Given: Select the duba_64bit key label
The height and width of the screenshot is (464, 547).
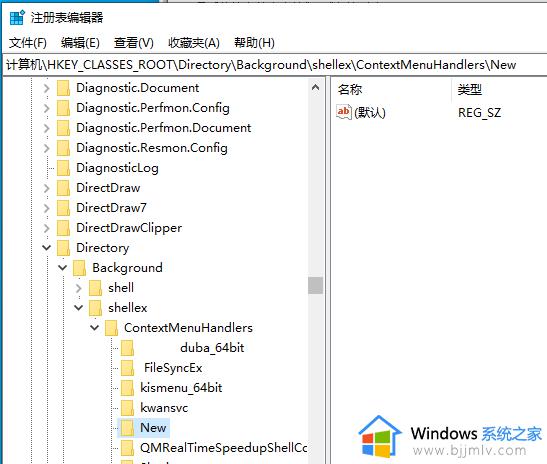Looking at the screenshot, I should (x=212, y=348).
